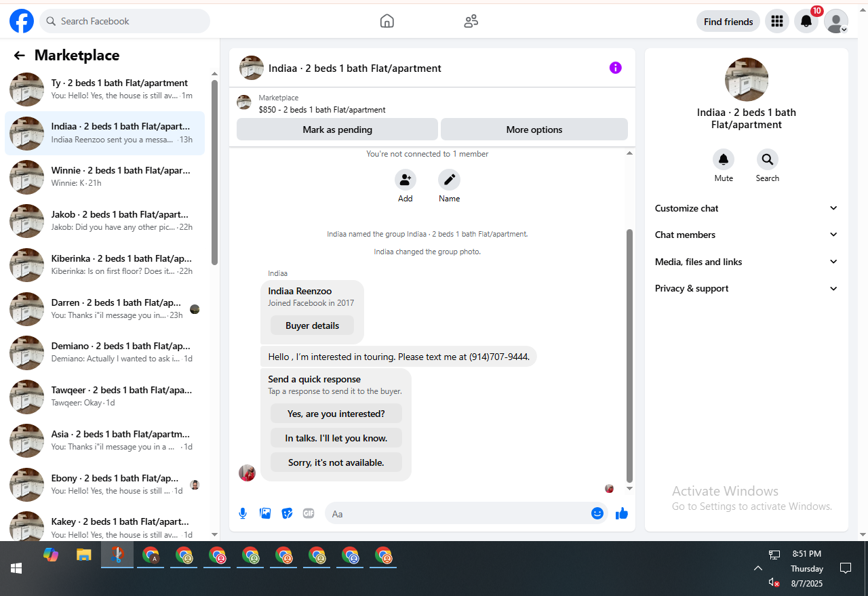Mute the conversation with the Mute bell icon
868x596 pixels.
724,159
